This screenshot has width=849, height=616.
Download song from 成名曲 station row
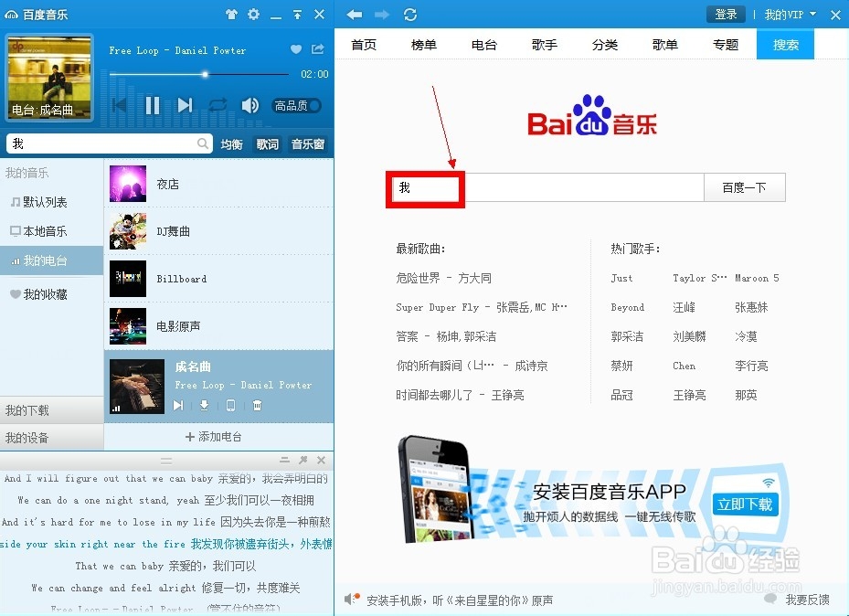[204, 405]
